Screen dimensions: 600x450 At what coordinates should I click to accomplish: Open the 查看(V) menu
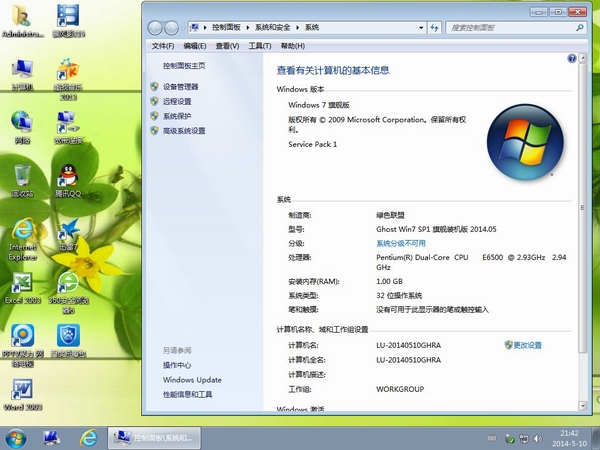pos(227,46)
